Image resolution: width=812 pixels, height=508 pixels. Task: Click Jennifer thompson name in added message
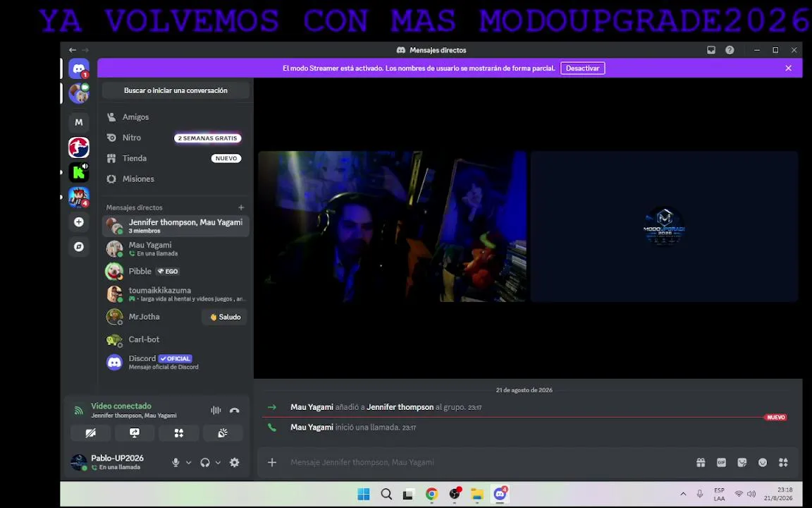point(400,407)
